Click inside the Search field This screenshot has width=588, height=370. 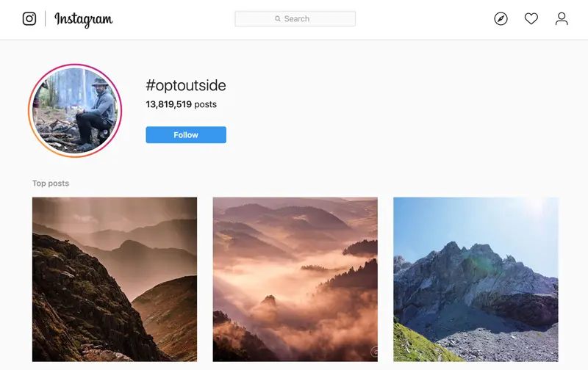[295, 19]
